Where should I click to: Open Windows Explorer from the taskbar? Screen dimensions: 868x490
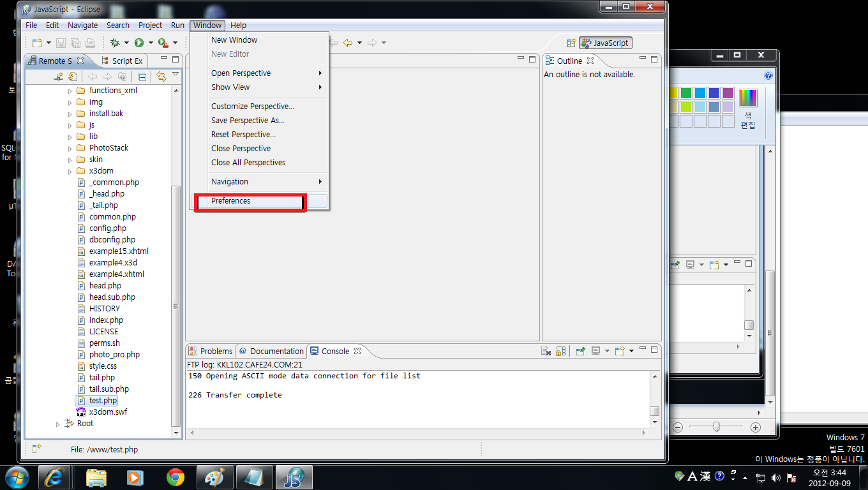[96, 477]
